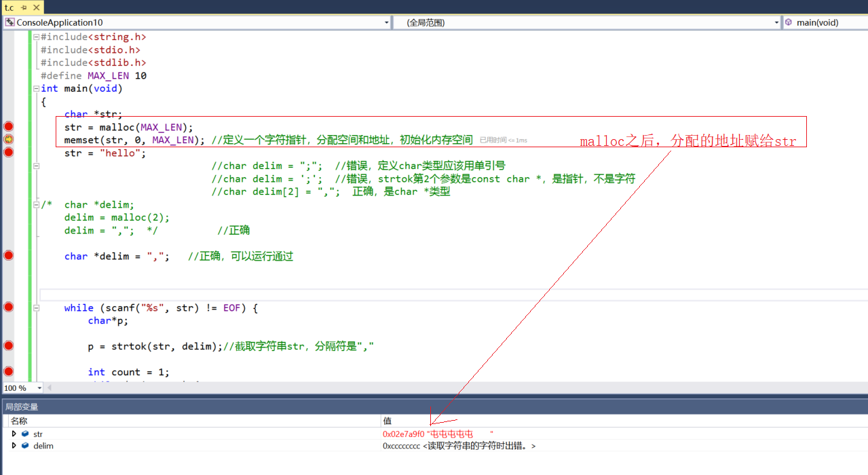
Task: Click the delim variable icon in Locals panel
Action: 24,446
